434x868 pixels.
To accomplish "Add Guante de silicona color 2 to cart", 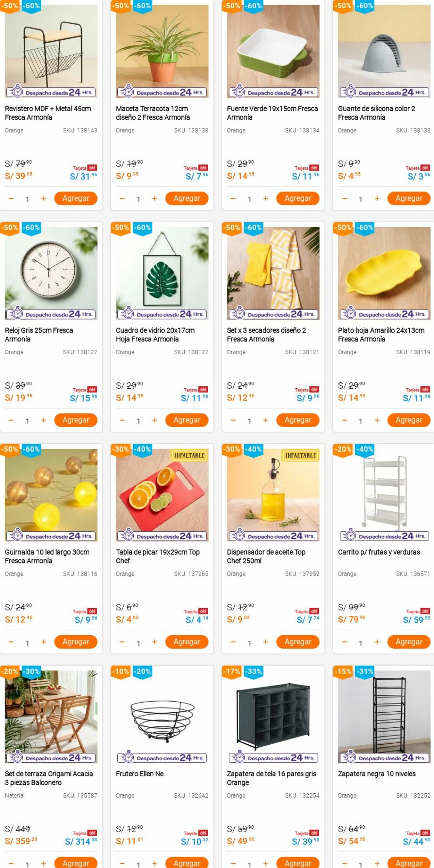I will click(x=409, y=199).
